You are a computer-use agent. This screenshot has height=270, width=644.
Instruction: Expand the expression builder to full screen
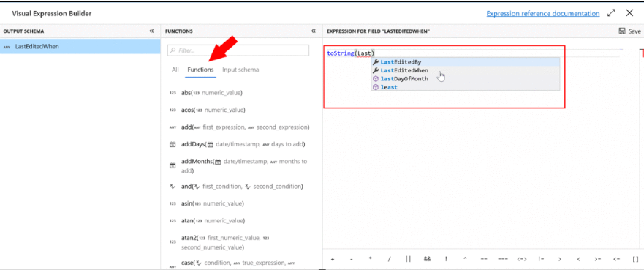point(611,13)
